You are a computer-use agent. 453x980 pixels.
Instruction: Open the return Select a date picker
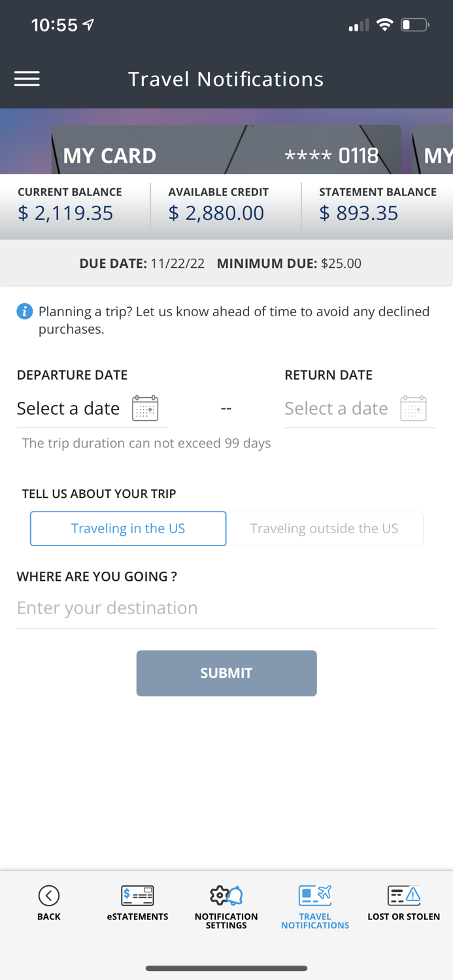click(x=336, y=408)
